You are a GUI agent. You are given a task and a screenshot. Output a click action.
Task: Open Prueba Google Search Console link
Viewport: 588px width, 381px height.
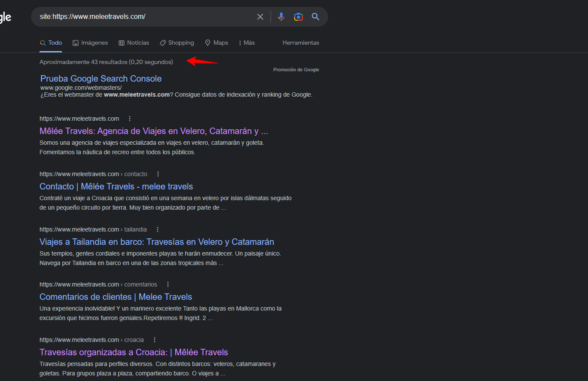pos(101,79)
